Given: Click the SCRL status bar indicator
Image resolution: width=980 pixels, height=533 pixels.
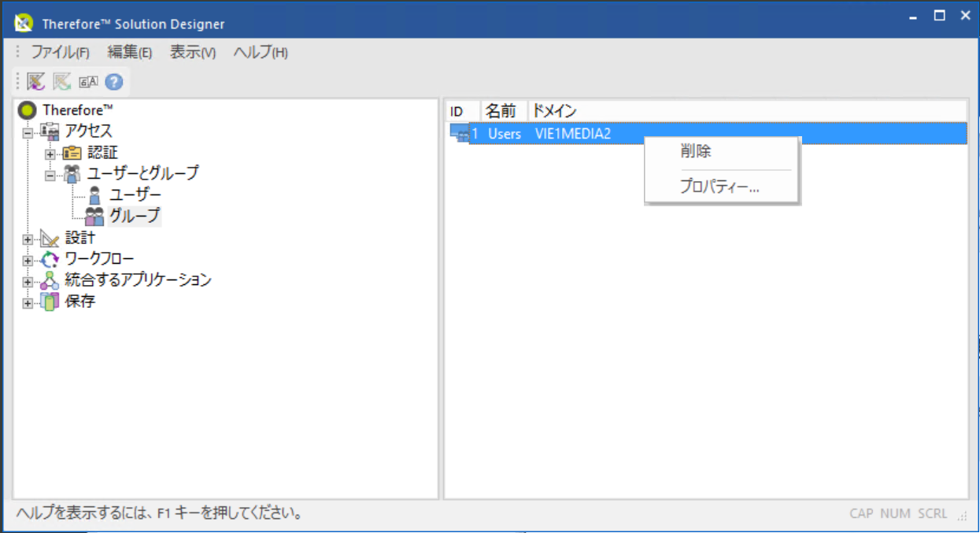Looking at the screenshot, I should coord(933,513).
